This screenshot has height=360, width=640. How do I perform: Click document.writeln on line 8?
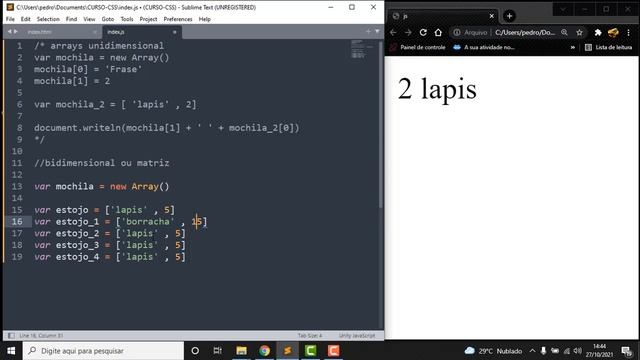[77, 128]
